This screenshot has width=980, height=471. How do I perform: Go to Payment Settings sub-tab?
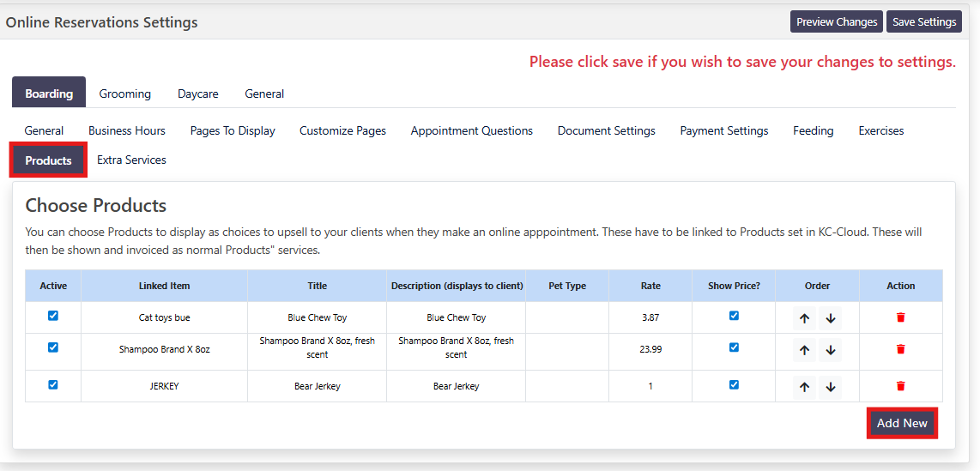click(723, 131)
